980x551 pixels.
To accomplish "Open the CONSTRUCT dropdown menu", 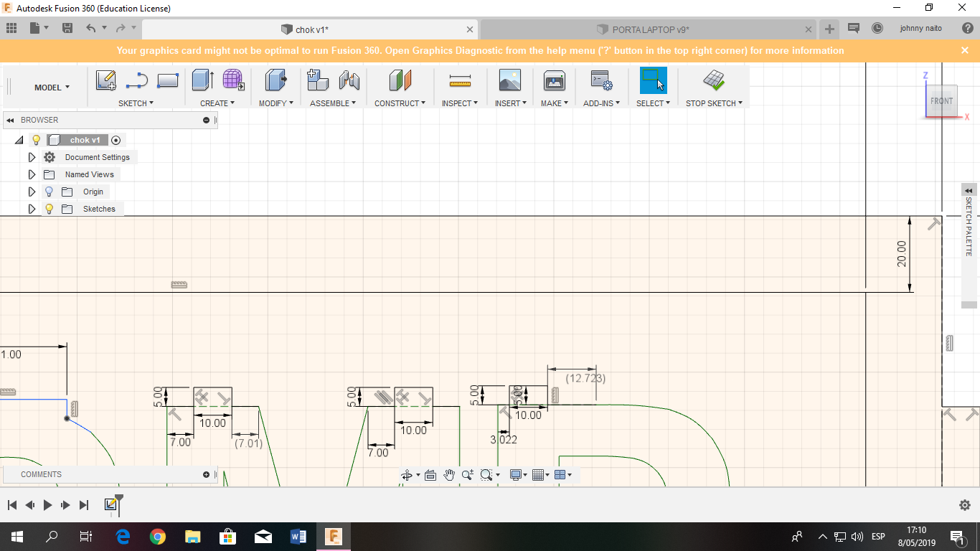I will coord(400,103).
